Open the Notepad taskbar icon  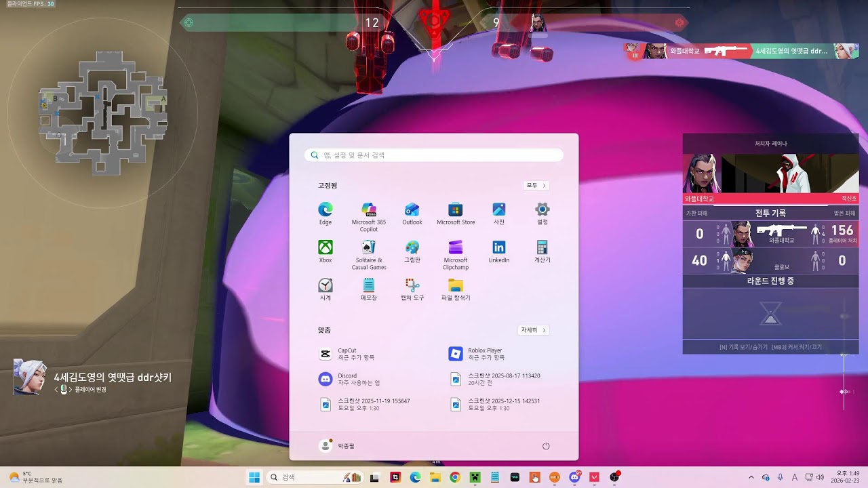coord(495,477)
